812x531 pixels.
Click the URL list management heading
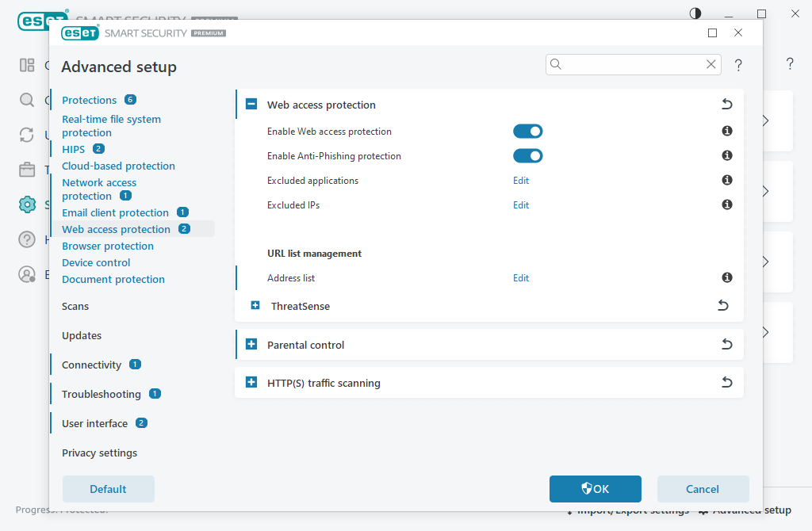pyautogui.click(x=314, y=254)
